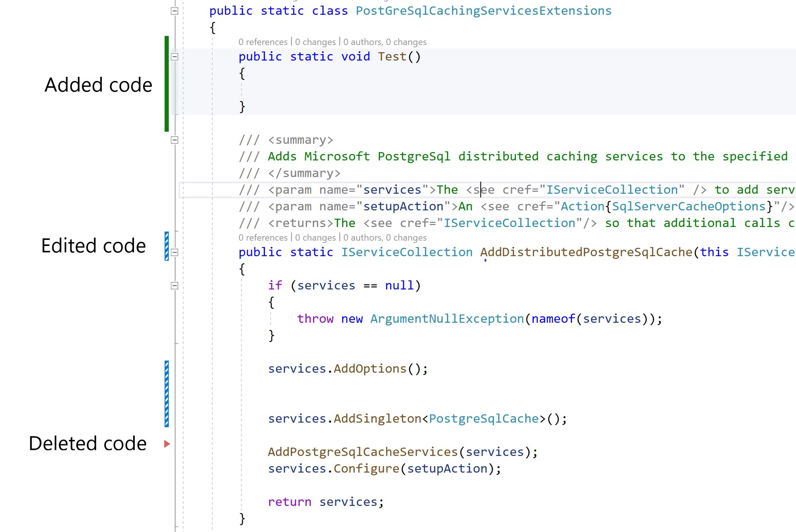Click the striped blue marker beside AddDistributedPostgreSqlCache

click(167, 246)
